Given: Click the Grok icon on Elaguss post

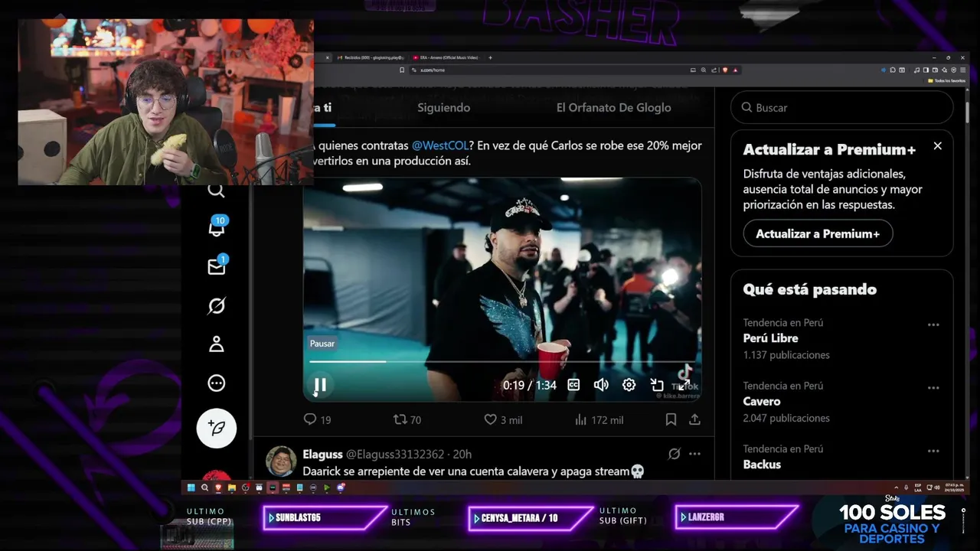Looking at the screenshot, I should point(674,454).
